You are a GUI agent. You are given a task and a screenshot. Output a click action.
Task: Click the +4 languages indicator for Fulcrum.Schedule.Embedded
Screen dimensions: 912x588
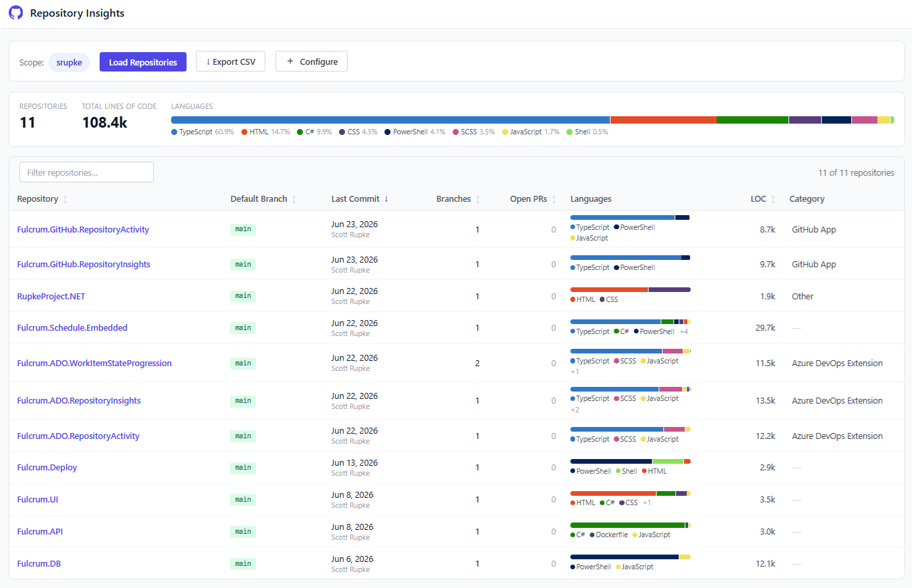point(684,331)
